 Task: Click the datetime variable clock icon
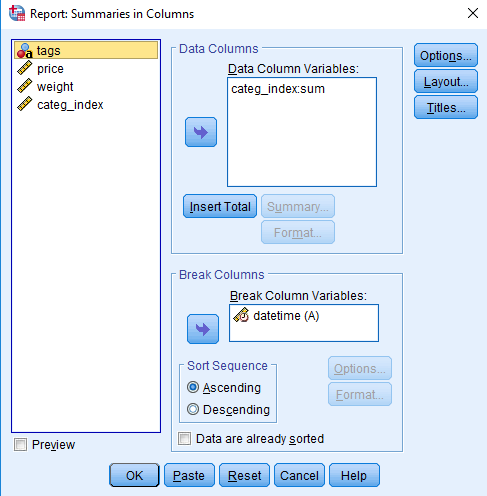241,315
